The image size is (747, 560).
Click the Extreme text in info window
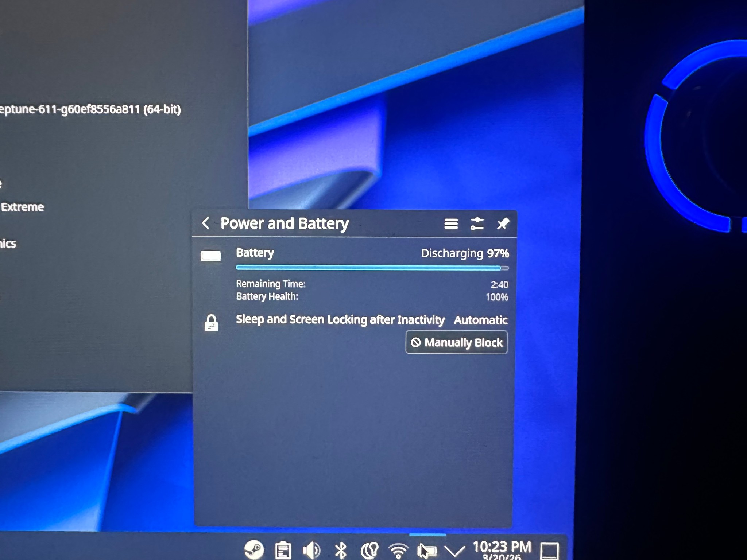click(x=22, y=207)
